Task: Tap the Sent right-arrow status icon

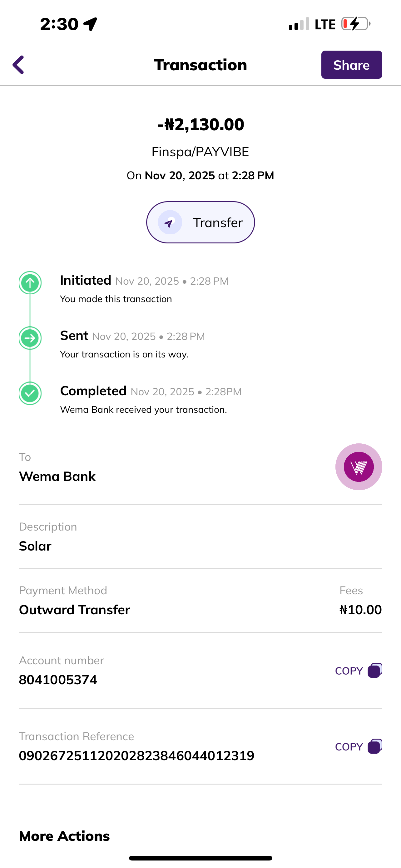Action: coord(30,338)
